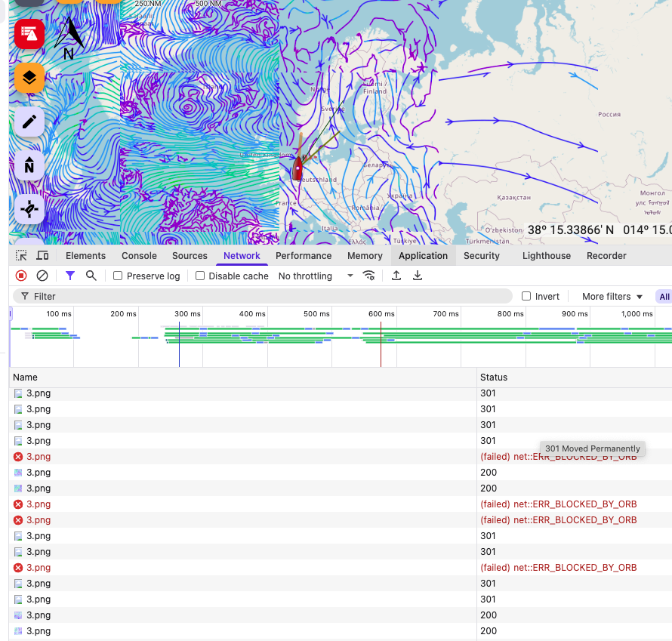The height and width of the screenshot is (641, 672).
Task: Click the Қазақстан label on the map
Action: (x=514, y=198)
